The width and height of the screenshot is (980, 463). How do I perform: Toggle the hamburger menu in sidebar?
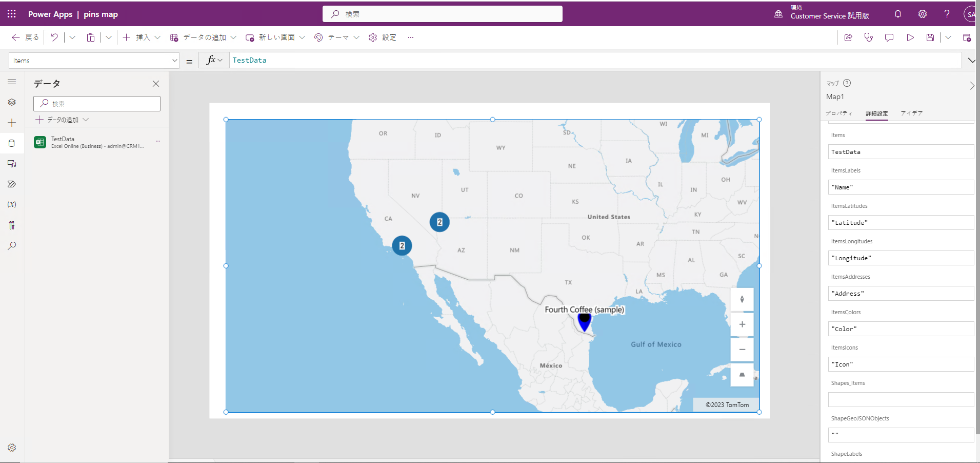pos(12,82)
